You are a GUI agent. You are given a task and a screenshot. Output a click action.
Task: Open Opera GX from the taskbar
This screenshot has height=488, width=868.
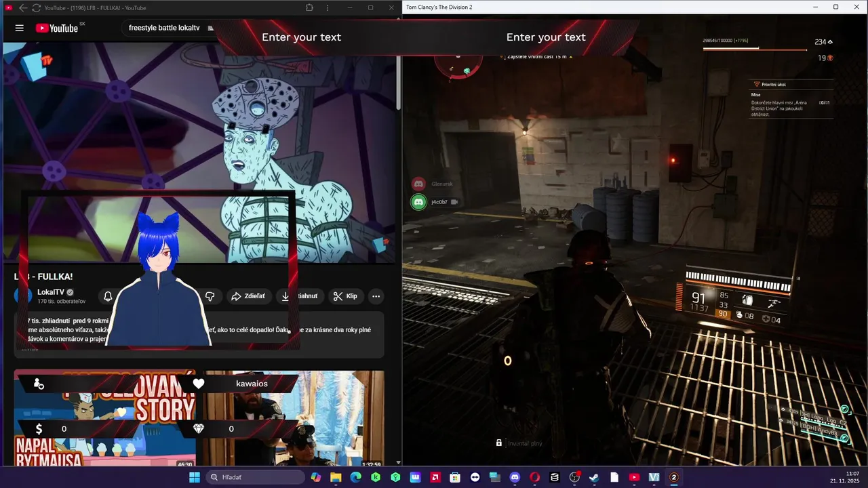click(534, 477)
